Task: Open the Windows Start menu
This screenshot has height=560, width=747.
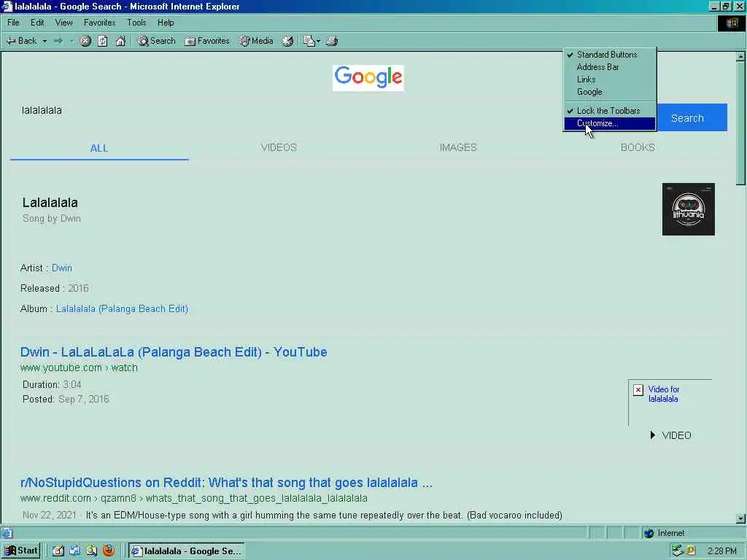Action: [x=21, y=551]
